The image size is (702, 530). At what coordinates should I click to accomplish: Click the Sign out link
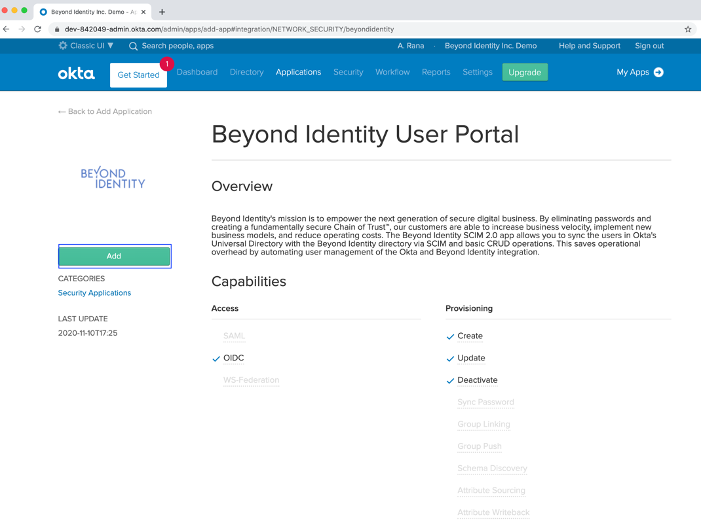(649, 46)
